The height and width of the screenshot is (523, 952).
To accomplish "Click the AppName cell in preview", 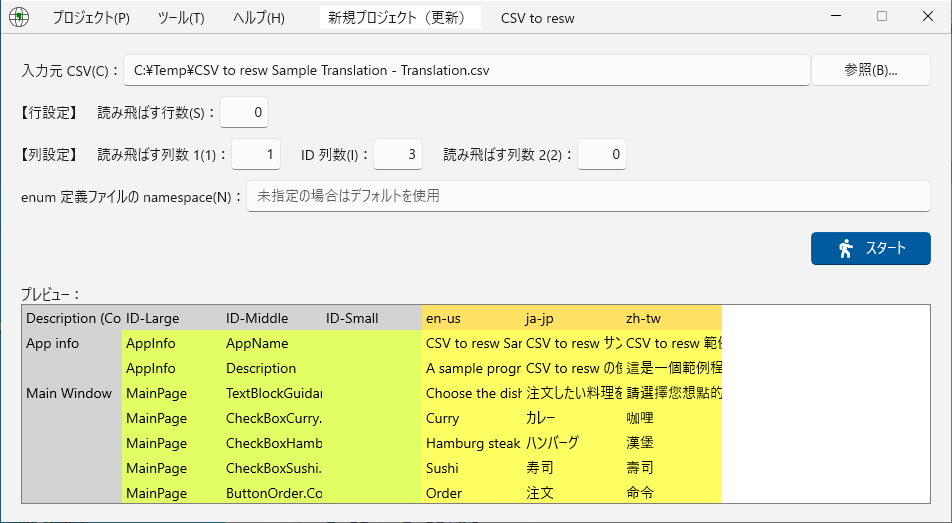I will point(272,343).
